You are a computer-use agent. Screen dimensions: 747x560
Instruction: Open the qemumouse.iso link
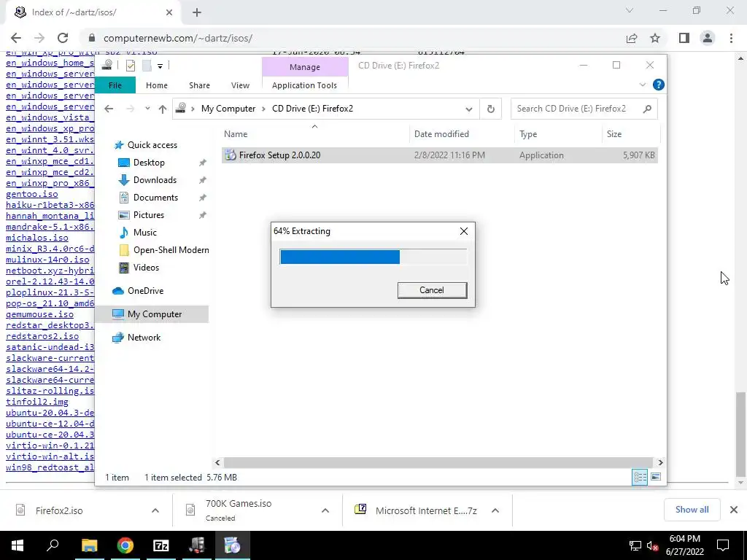pos(39,314)
